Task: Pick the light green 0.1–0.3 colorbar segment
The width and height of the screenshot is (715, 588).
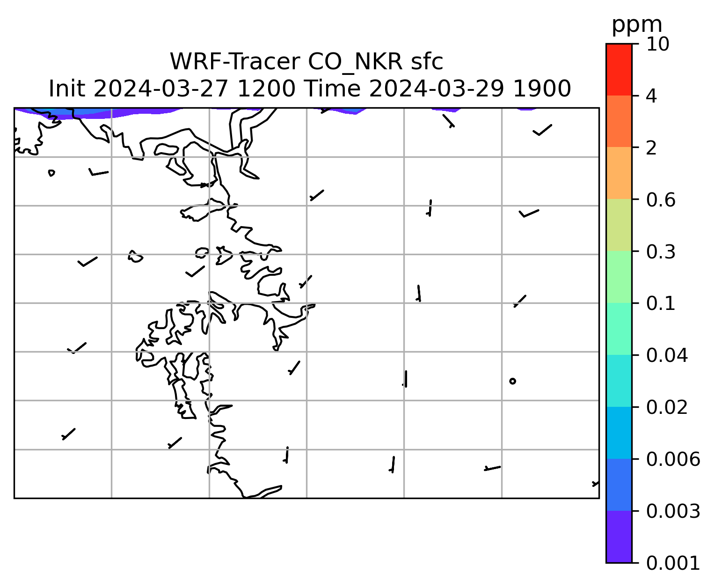Action: [619, 277]
